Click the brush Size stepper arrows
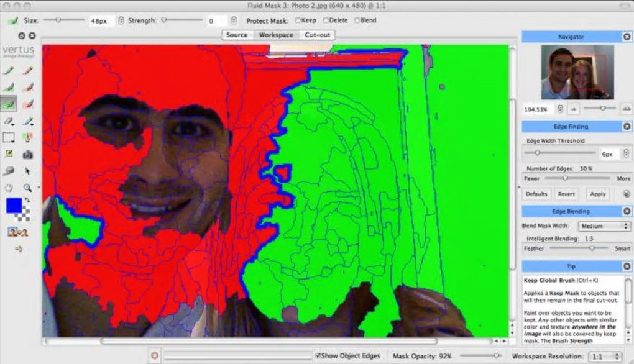 (121, 20)
